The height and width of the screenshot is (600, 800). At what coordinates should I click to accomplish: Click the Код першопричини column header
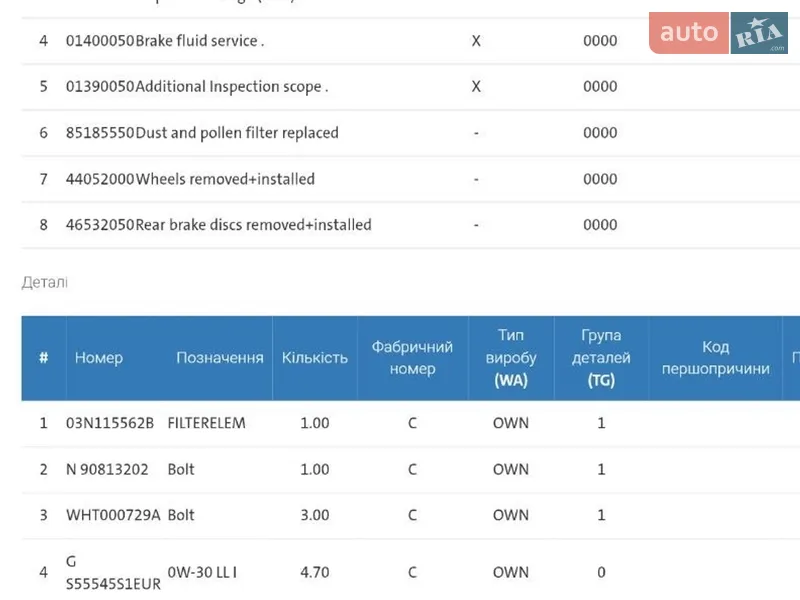pyautogui.click(x=715, y=358)
